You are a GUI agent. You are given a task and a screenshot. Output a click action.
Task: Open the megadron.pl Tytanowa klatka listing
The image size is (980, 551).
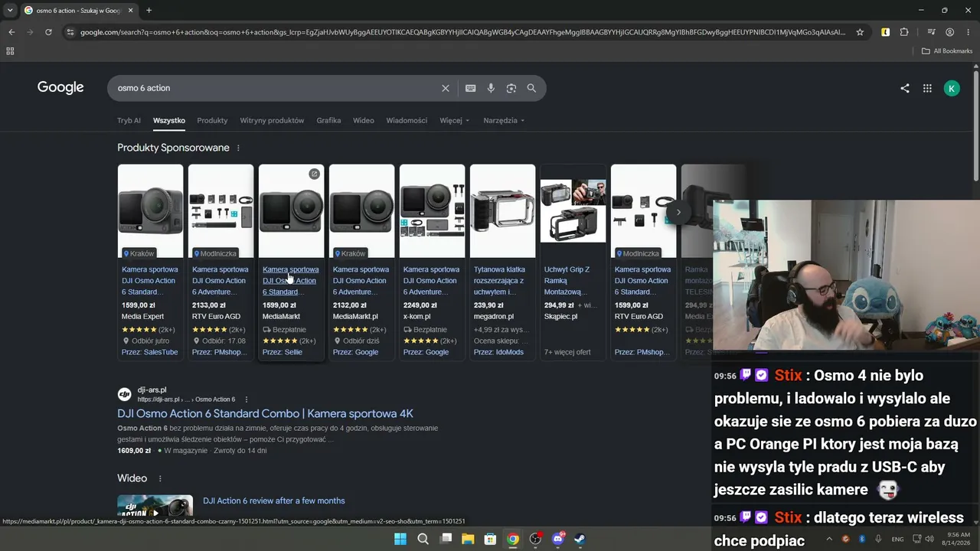[x=501, y=280]
